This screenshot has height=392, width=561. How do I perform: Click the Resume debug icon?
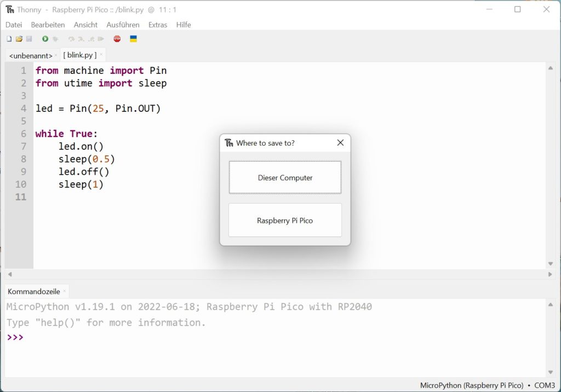click(x=101, y=39)
